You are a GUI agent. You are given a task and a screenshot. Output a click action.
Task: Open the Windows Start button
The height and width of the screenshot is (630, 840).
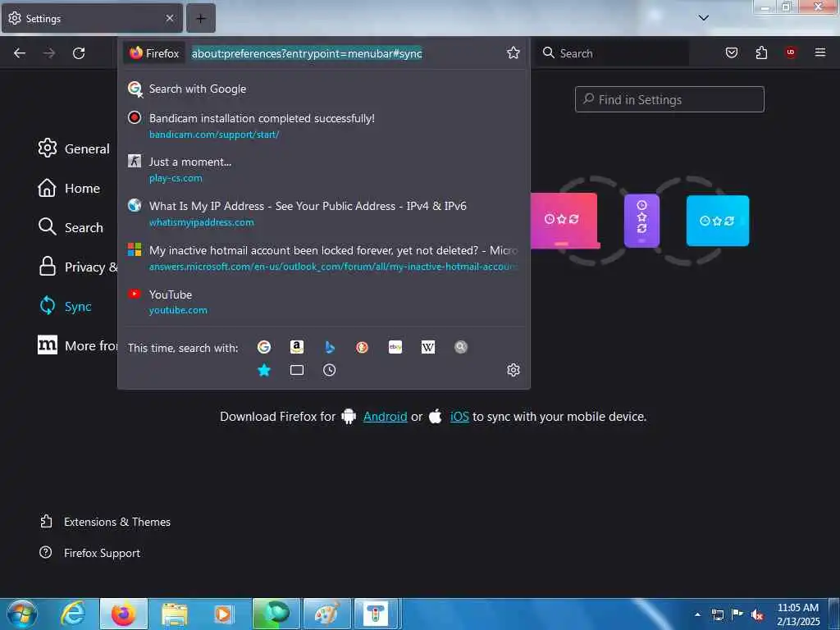click(x=22, y=614)
